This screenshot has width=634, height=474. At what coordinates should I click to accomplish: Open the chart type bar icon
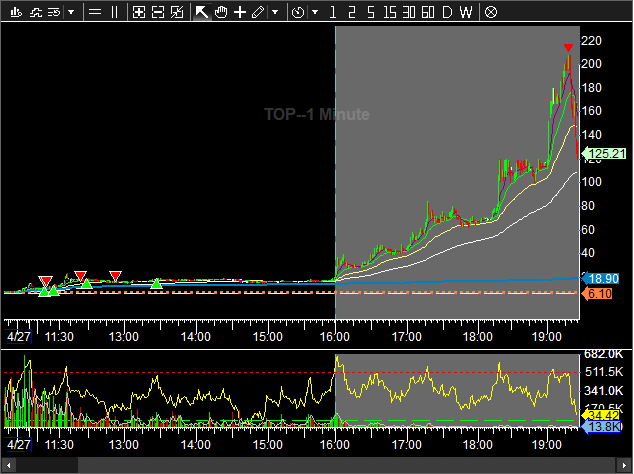16,13
